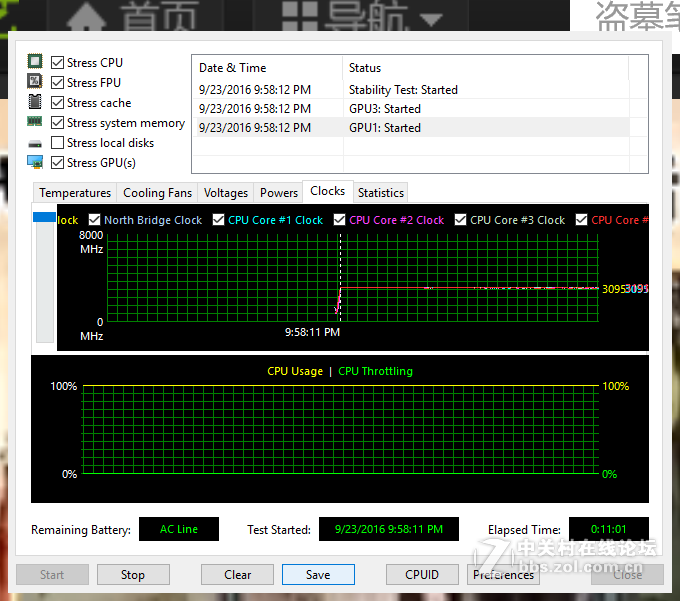680x601 pixels.
Task: Open Preferences dialog
Action: pyautogui.click(x=503, y=575)
